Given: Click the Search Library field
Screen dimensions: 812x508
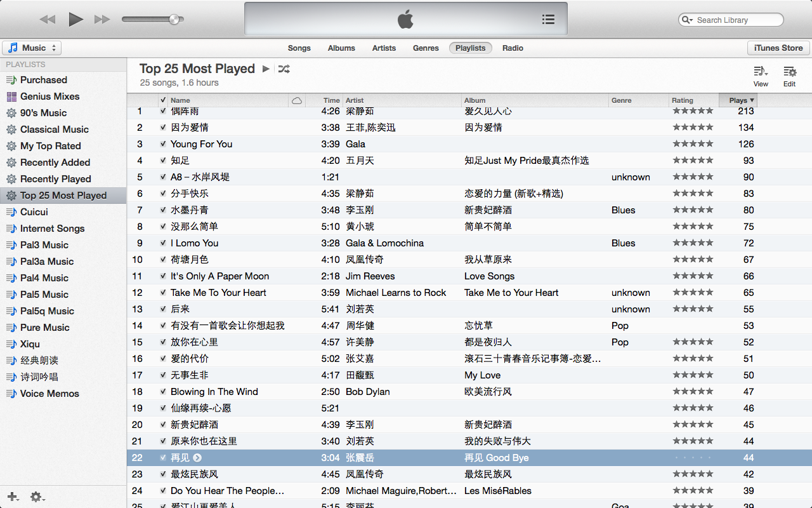Looking at the screenshot, I should click(x=731, y=20).
